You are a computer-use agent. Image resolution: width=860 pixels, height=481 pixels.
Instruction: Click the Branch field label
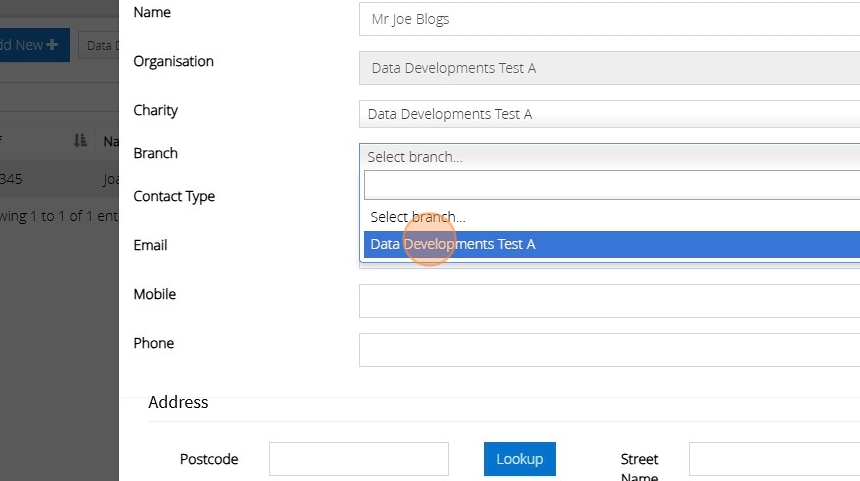click(x=156, y=153)
